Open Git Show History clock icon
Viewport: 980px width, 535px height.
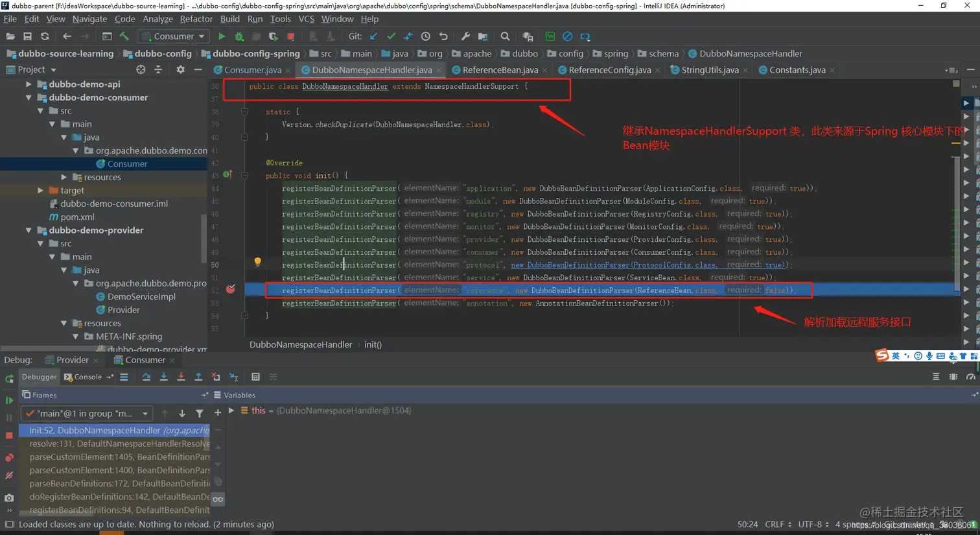pos(426,36)
